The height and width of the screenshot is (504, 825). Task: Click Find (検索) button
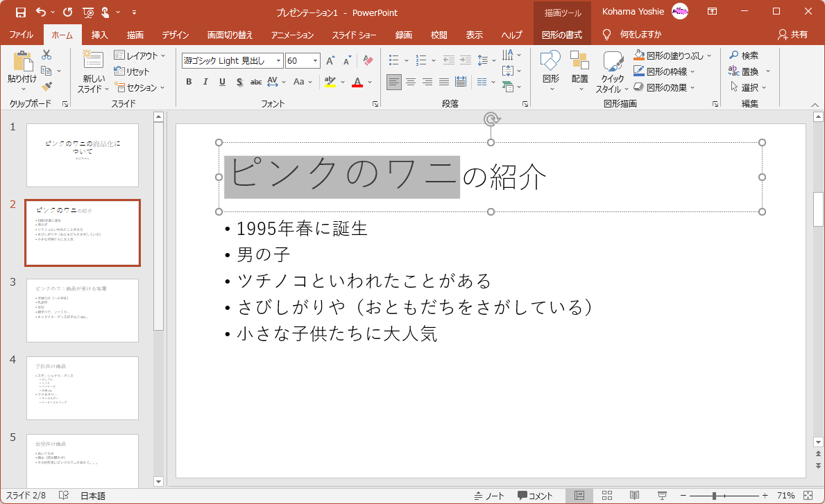click(x=744, y=55)
